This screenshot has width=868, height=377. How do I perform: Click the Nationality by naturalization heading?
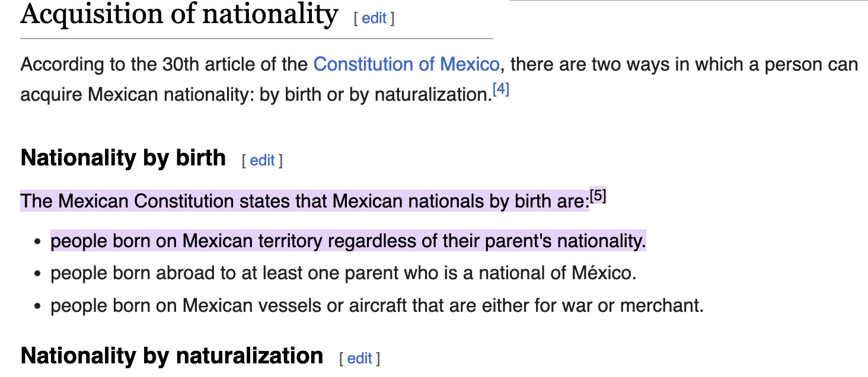click(172, 356)
